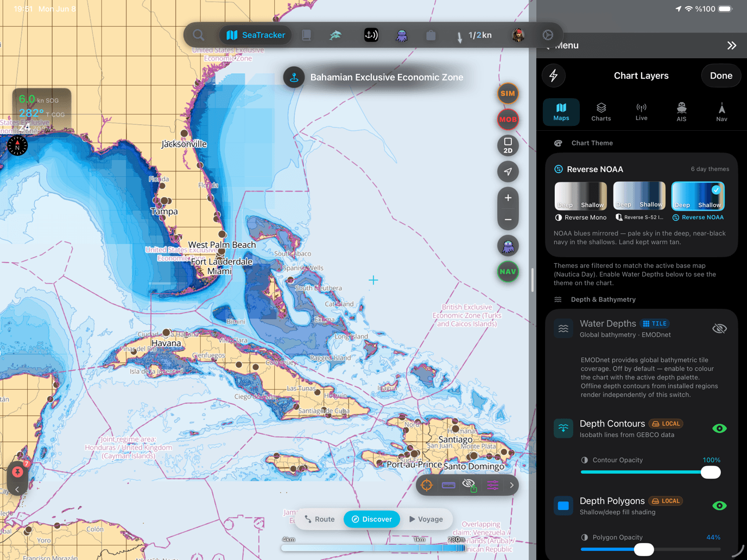747x560 pixels.
Task: Click the compass north indicator
Action: pos(17,146)
